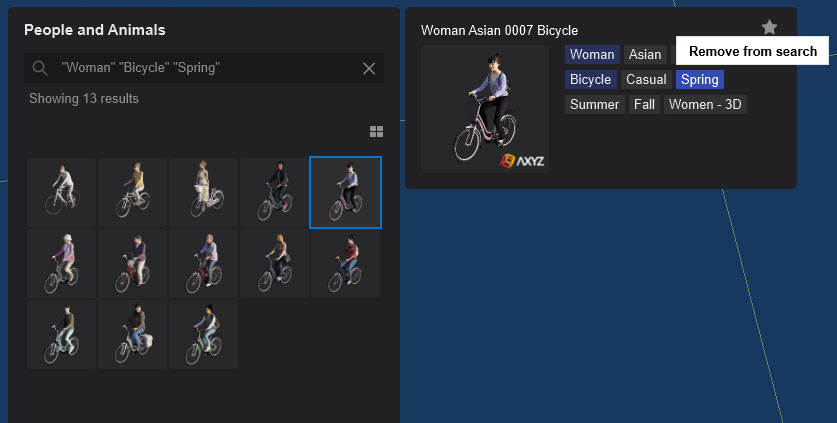The width and height of the screenshot is (837, 423).
Task: Select the dark-jacket cyclist on the gray-blue bicycle
Action: pyautogui.click(x=275, y=192)
